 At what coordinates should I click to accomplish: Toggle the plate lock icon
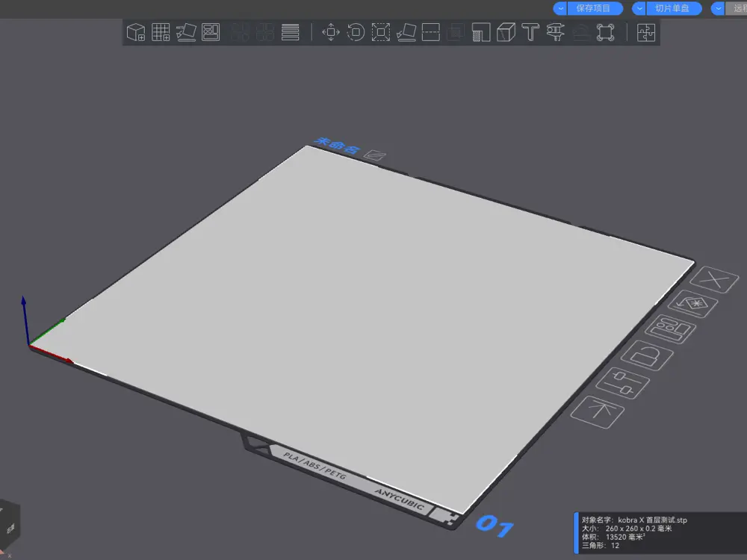pos(647,355)
